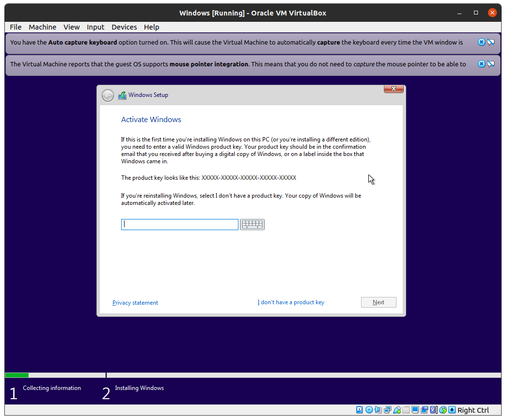This screenshot has width=506, height=420.
Task: Close the Windows Setup dialog
Action: (x=394, y=89)
